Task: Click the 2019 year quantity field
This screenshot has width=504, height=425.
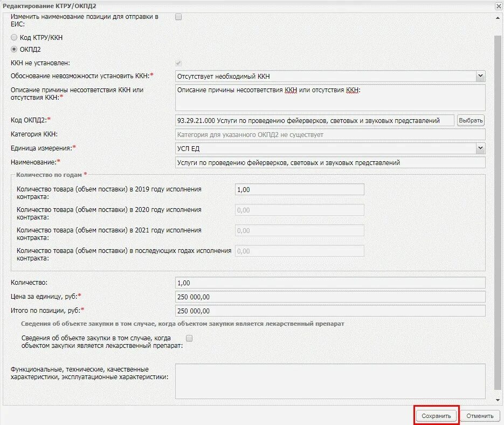Action: (300, 189)
